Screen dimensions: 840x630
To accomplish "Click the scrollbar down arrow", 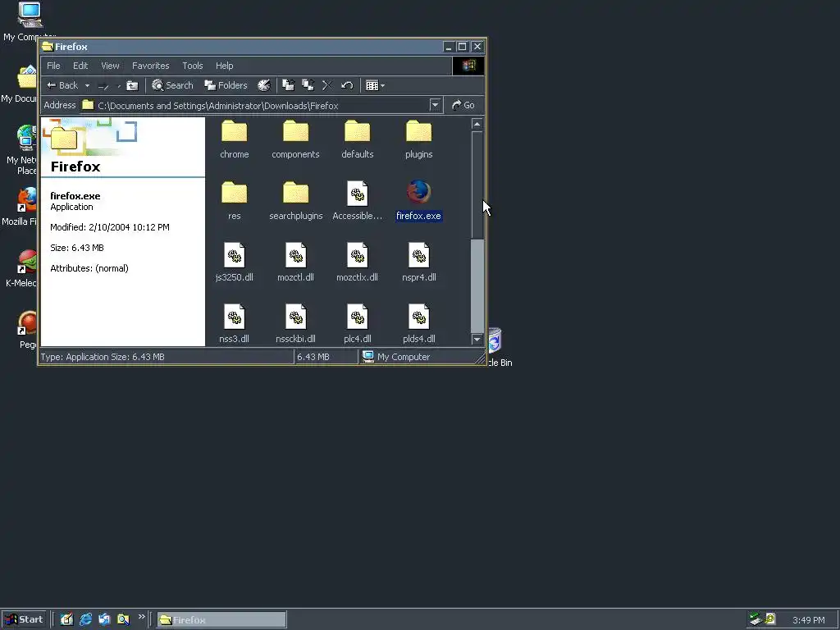I will (477, 339).
